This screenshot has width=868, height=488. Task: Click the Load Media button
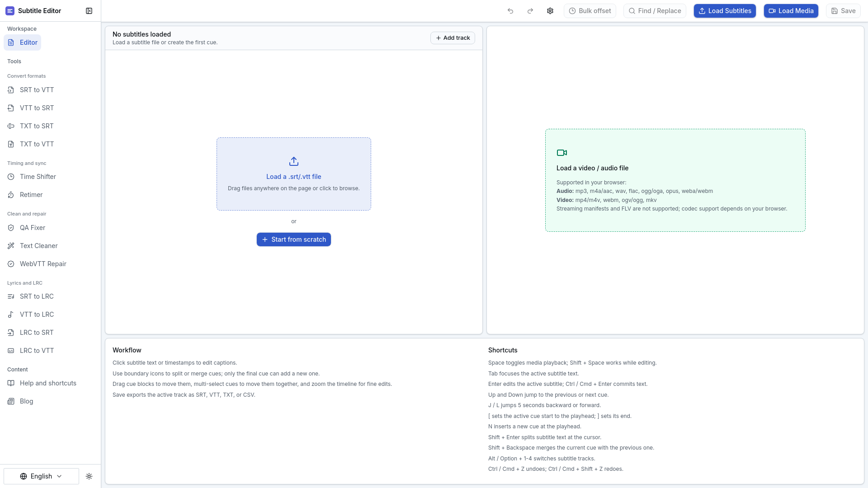[791, 11]
